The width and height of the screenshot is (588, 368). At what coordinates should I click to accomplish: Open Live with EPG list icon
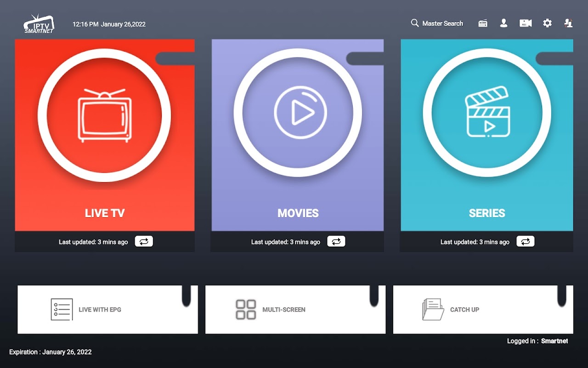[x=62, y=310]
